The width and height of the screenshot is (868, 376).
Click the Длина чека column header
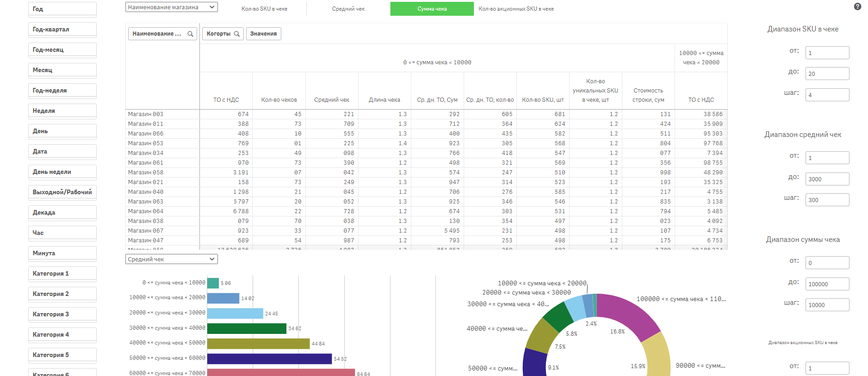[x=384, y=100]
